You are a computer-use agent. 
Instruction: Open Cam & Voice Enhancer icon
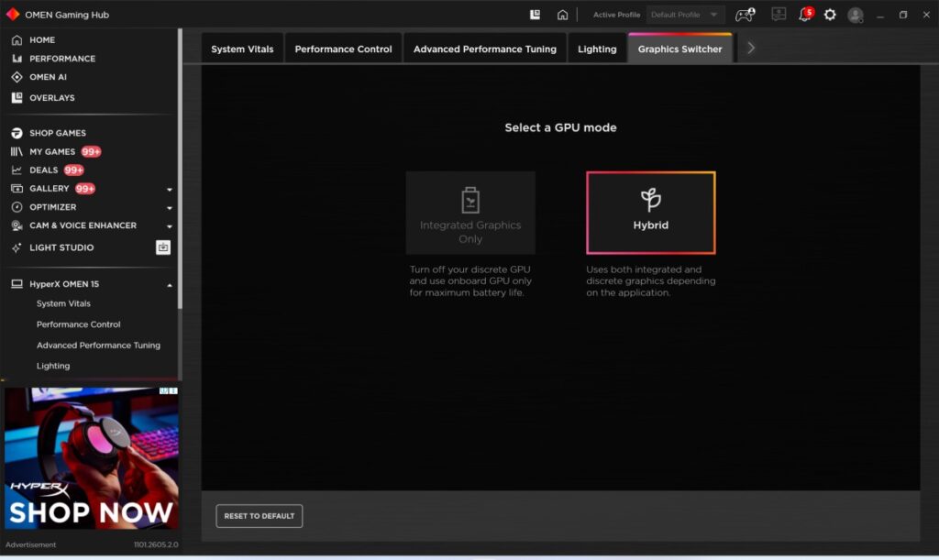(x=17, y=225)
